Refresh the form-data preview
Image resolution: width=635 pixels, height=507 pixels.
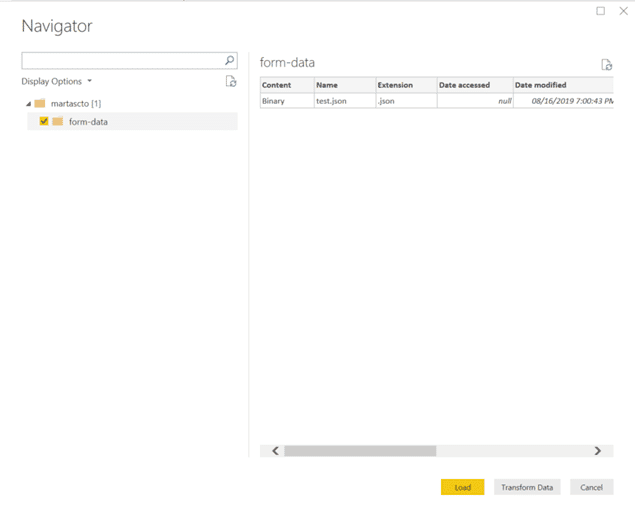[x=606, y=65]
